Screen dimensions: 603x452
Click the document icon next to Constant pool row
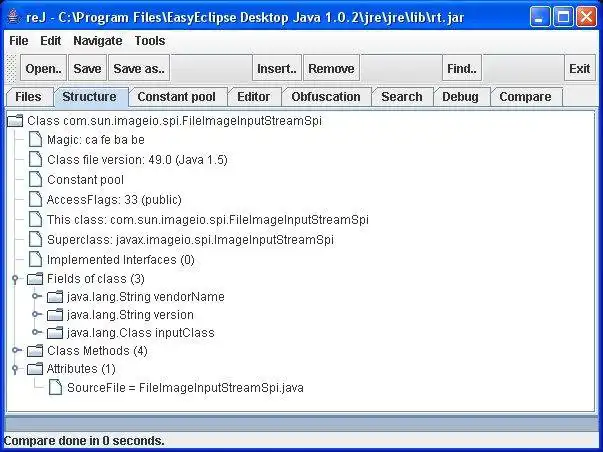tap(35, 179)
